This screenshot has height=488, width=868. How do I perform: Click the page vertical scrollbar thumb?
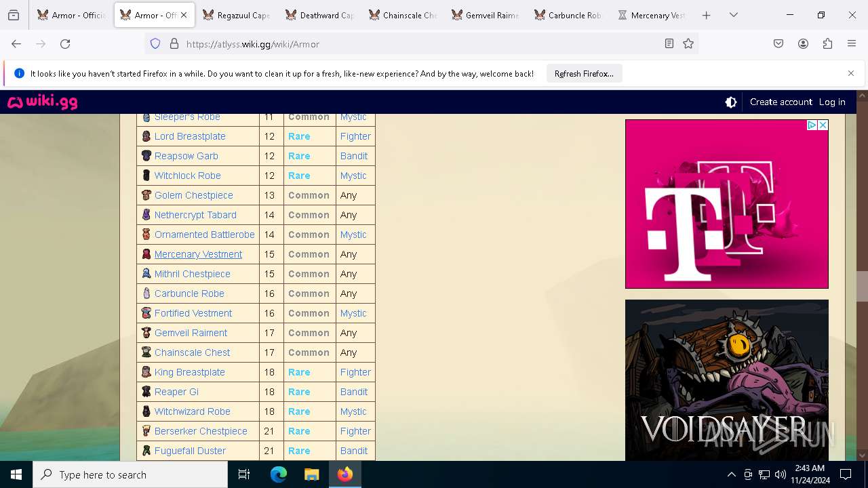(x=862, y=286)
